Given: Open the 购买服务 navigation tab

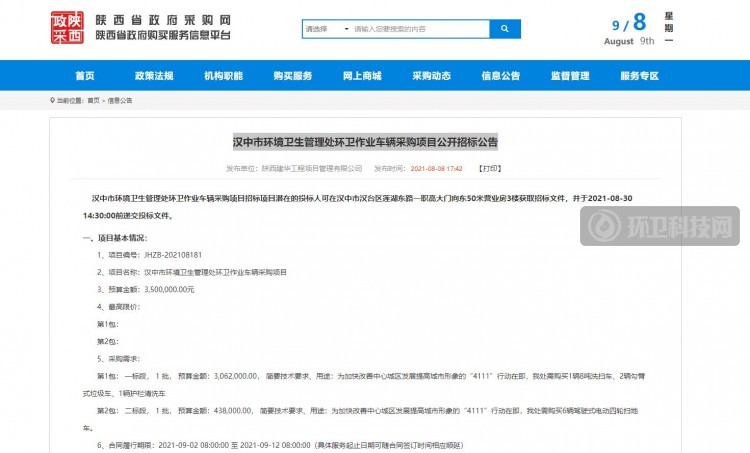Looking at the screenshot, I should [x=293, y=76].
